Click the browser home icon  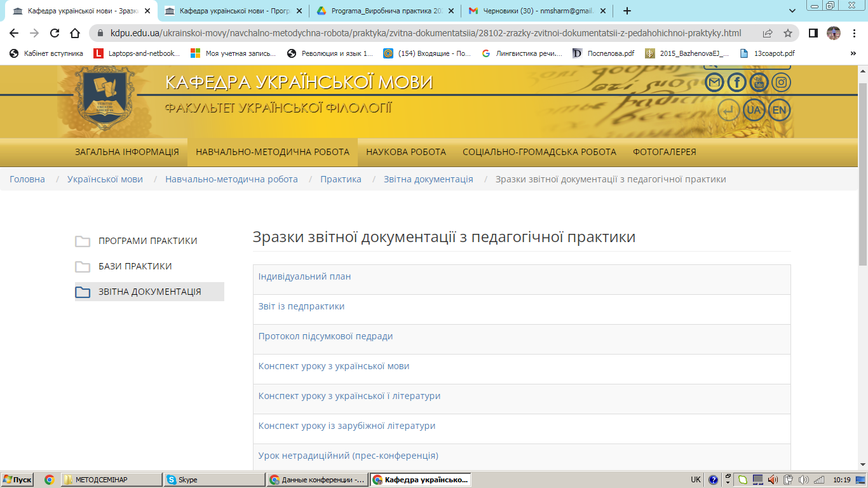pos(75,33)
